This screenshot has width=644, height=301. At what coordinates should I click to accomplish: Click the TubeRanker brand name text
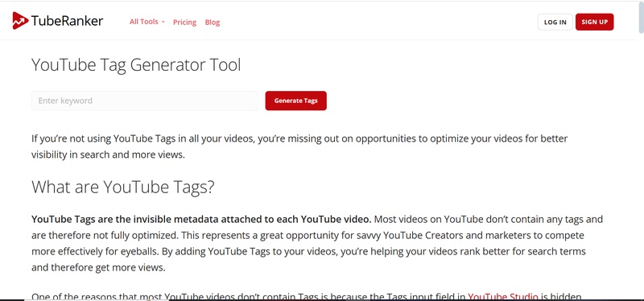(67, 21)
